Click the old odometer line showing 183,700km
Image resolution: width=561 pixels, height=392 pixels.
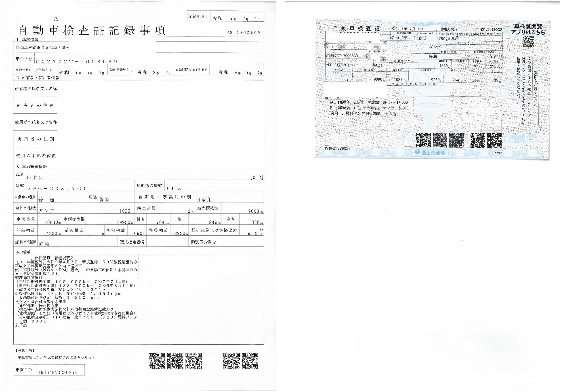76,285
